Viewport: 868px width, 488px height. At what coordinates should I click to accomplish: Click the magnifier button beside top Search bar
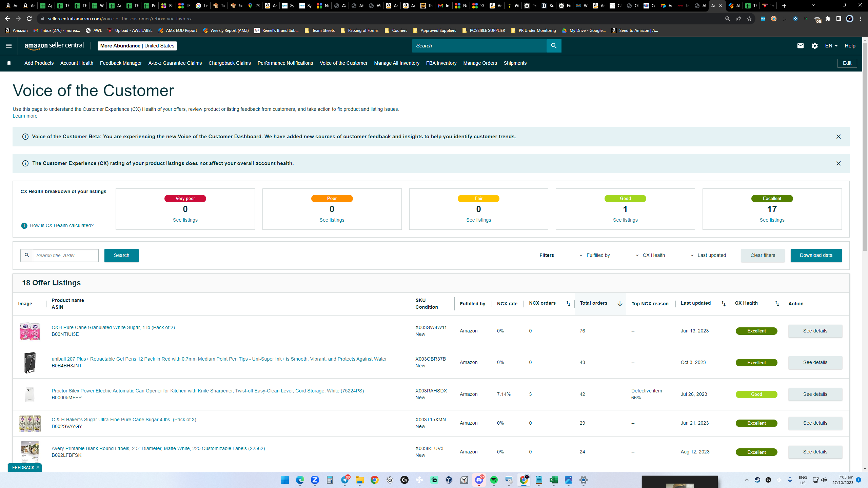554,46
